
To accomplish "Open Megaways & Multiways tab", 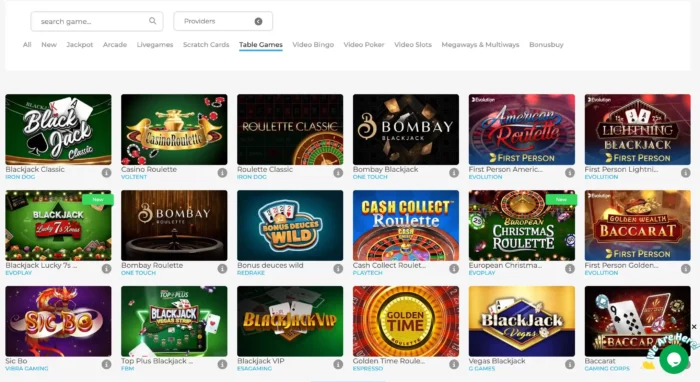I will click(480, 45).
